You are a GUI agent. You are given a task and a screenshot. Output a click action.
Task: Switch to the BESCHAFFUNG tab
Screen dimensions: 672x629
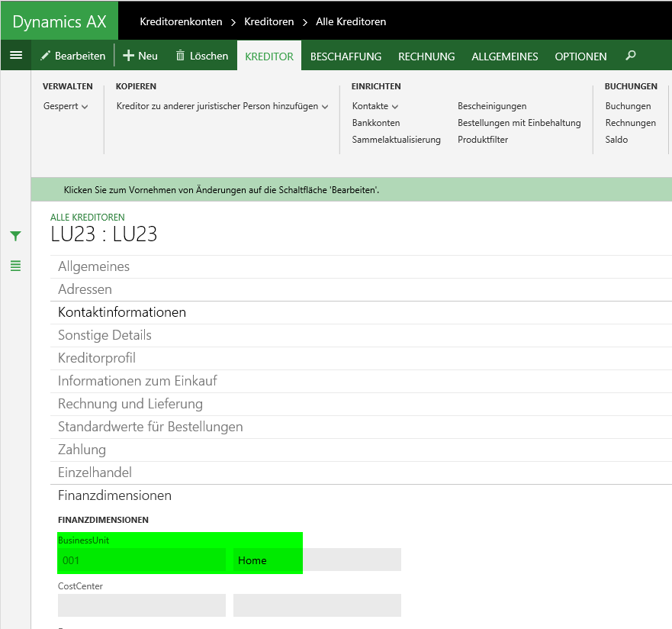tap(346, 56)
